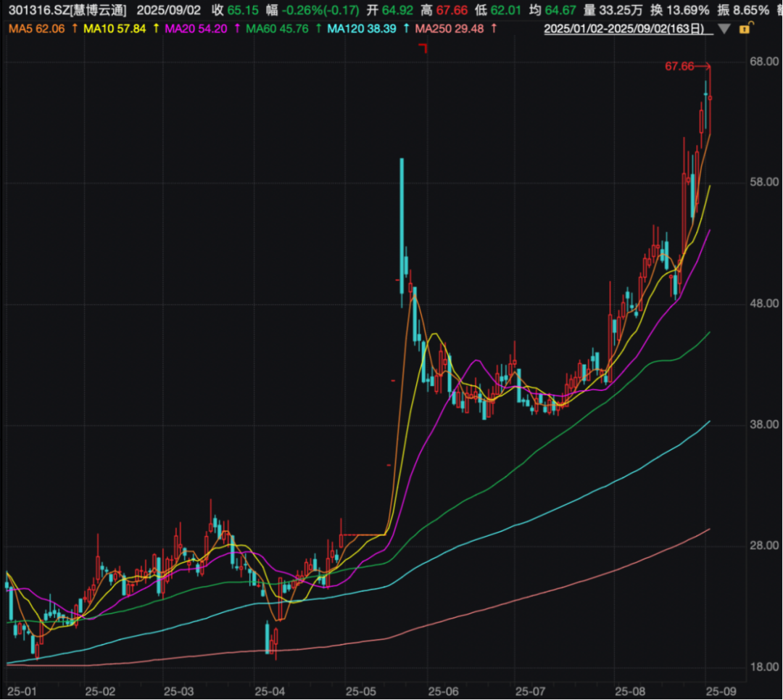783x700 pixels.
Task: Click the opening price 开 64.92
Action: 390,10
